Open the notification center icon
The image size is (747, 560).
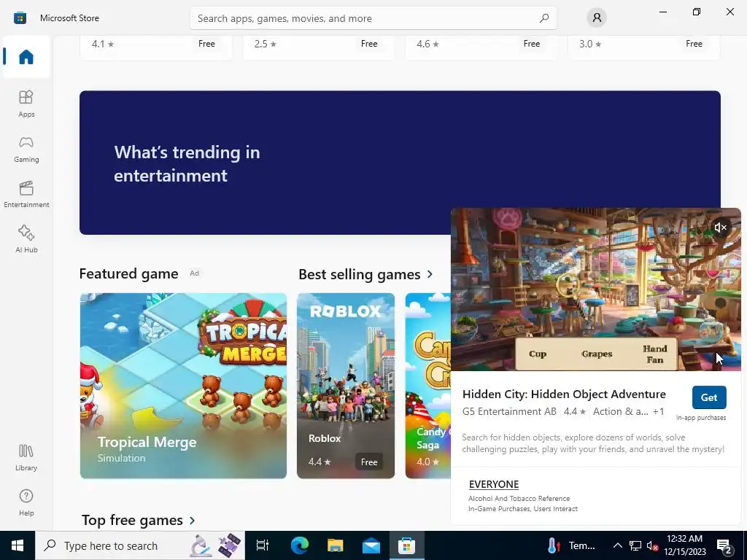point(724,545)
